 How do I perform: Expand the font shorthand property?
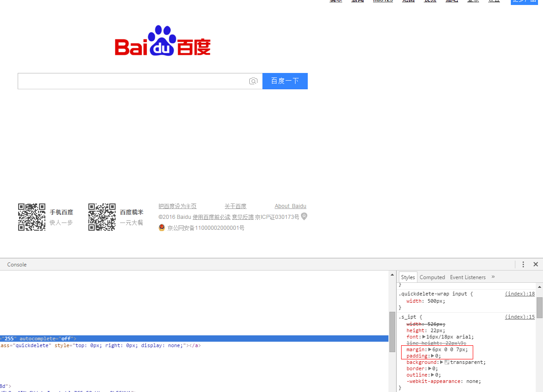click(x=424, y=337)
